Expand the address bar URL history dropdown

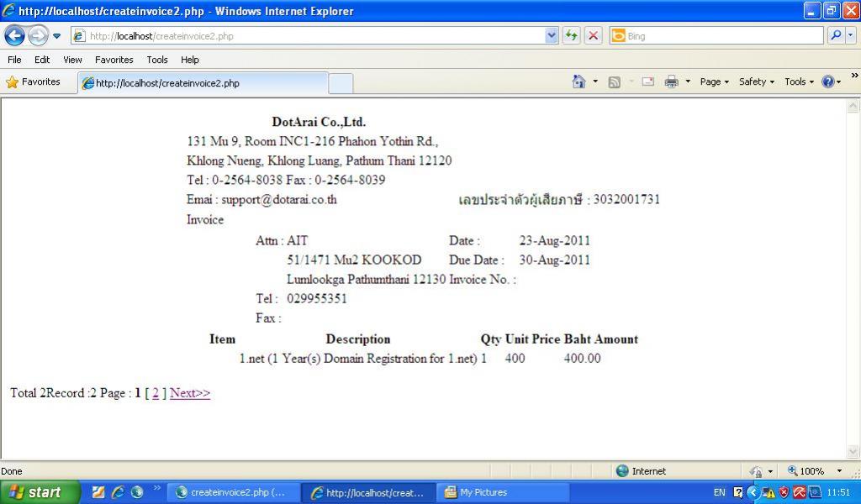552,36
